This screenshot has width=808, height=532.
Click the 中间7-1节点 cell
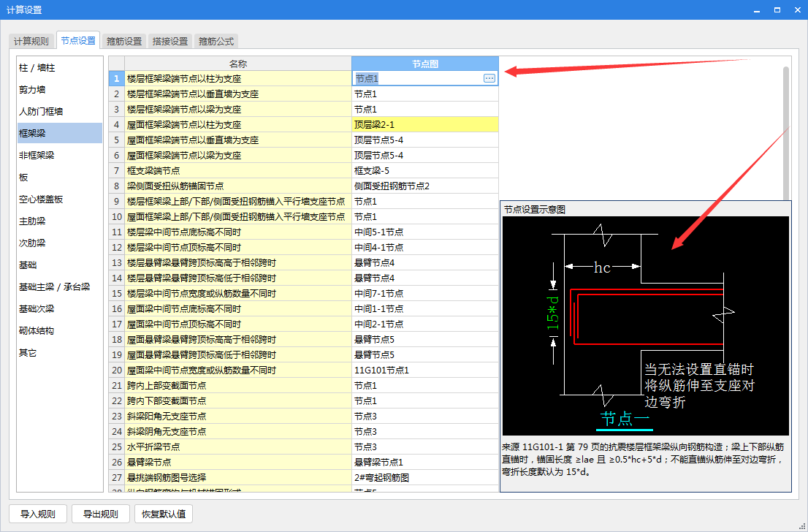(425, 293)
